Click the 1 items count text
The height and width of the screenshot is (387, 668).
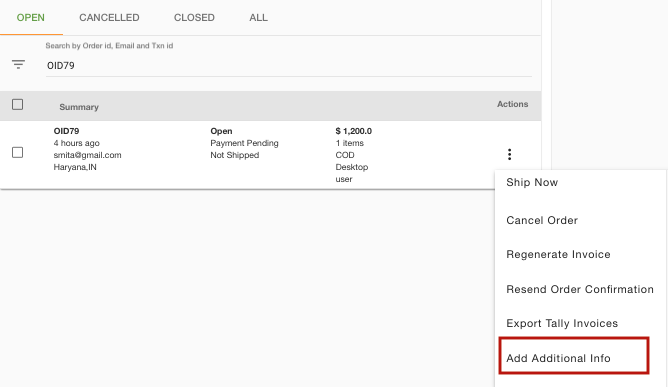click(x=349, y=143)
